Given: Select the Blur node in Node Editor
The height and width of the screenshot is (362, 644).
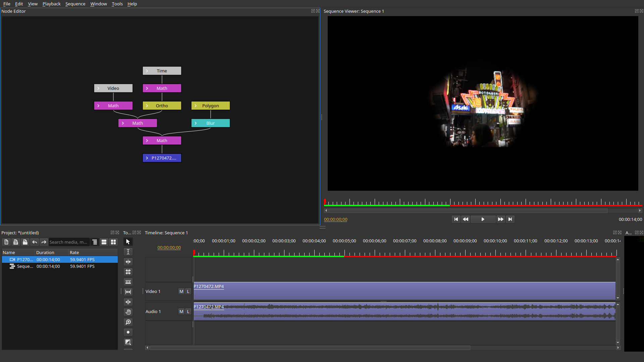Looking at the screenshot, I should 210,123.
